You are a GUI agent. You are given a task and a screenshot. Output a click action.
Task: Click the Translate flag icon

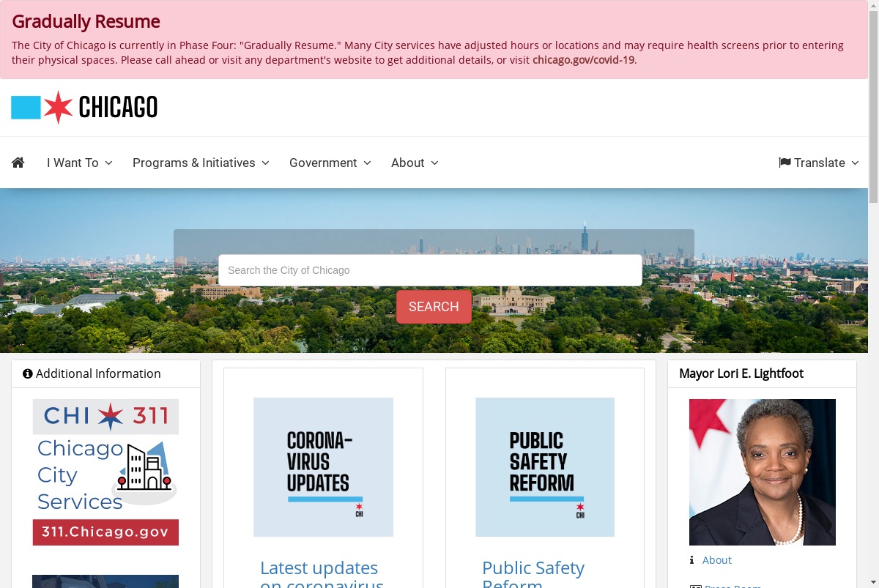tap(785, 163)
